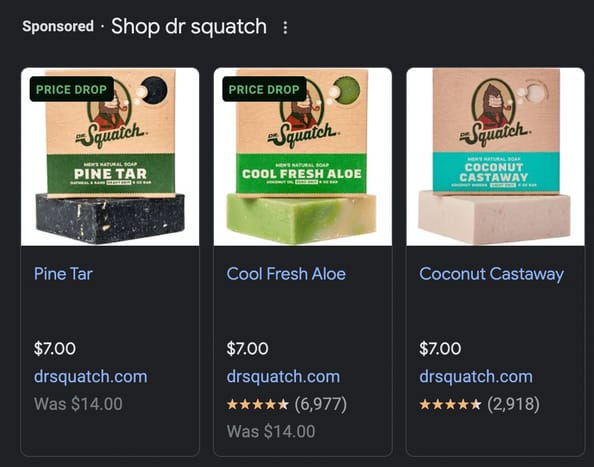Click the Price Drop badge on Cool Fresh Aloe
This screenshot has width=594, height=467.
click(x=264, y=89)
